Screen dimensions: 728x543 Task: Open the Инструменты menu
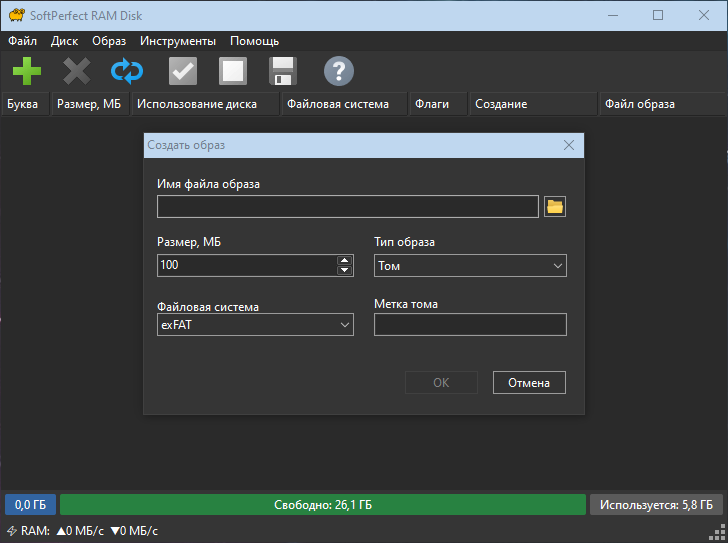tap(177, 41)
